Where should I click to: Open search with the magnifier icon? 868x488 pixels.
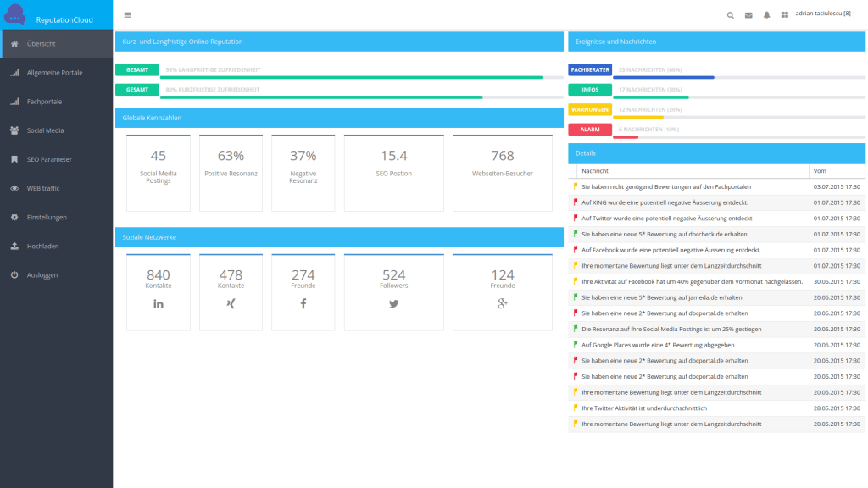coord(731,14)
